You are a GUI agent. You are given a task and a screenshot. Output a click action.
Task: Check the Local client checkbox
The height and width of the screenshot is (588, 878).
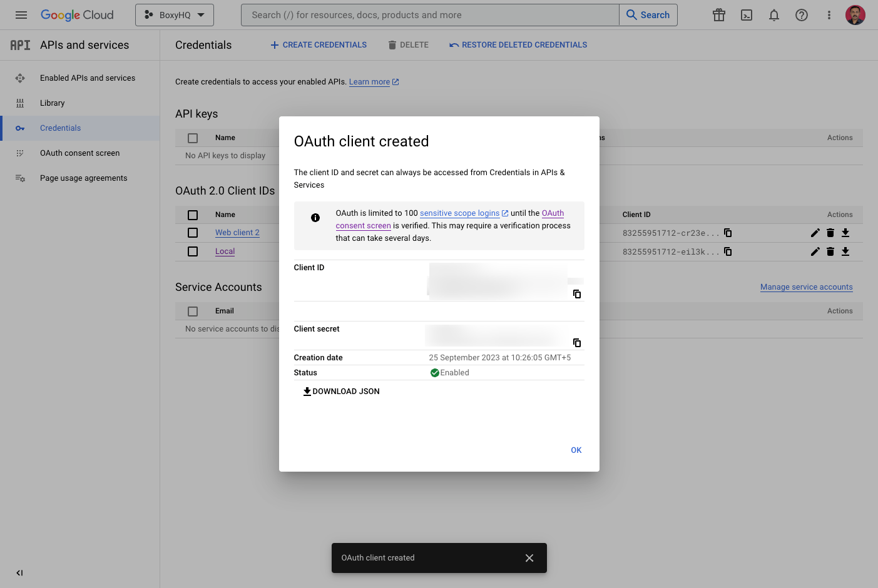point(192,251)
